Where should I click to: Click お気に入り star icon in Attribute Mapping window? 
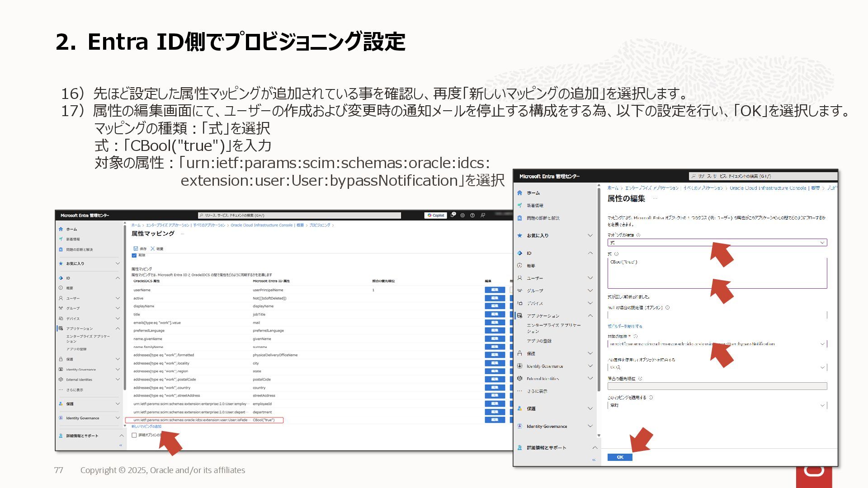pos(61,263)
